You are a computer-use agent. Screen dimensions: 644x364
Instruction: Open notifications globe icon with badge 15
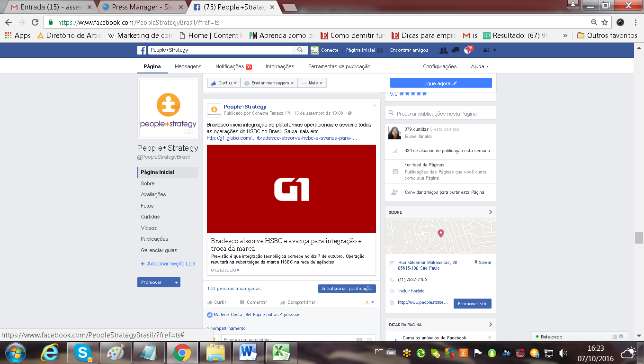click(x=468, y=50)
